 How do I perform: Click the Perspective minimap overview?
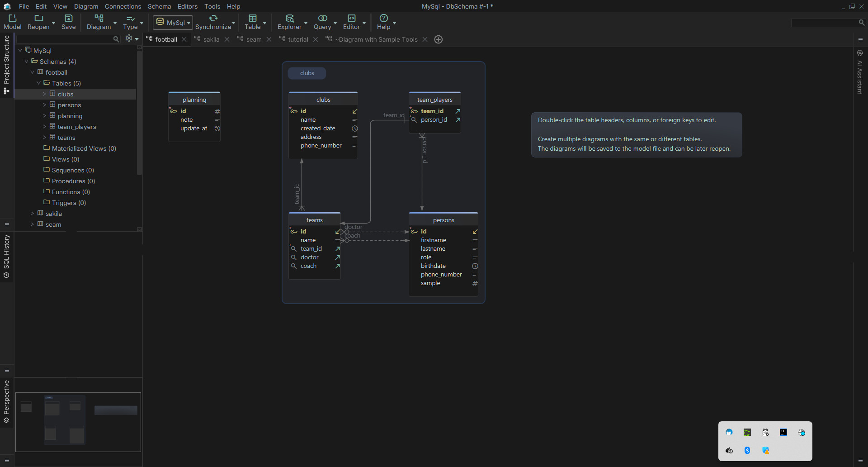coord(78,422)
